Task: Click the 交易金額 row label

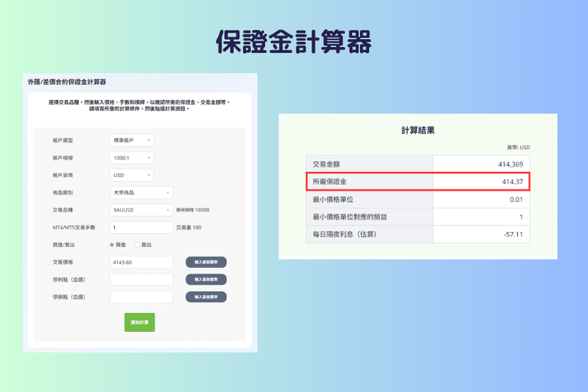Action: click(326, 164)
